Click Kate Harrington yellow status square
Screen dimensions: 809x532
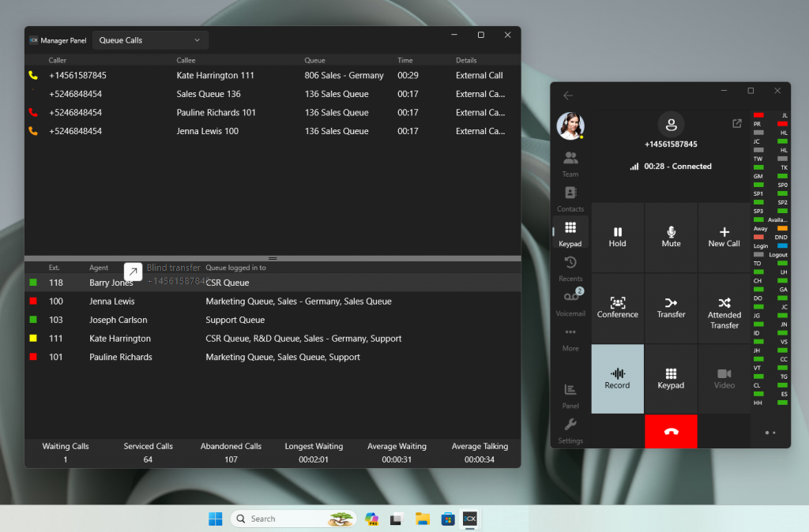[33, 338]
